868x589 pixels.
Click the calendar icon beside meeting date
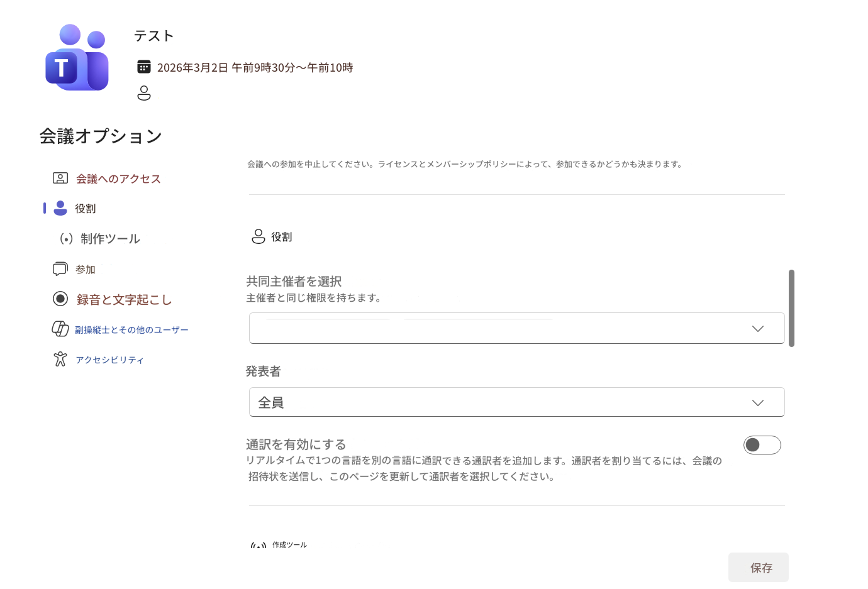(144, 67)
